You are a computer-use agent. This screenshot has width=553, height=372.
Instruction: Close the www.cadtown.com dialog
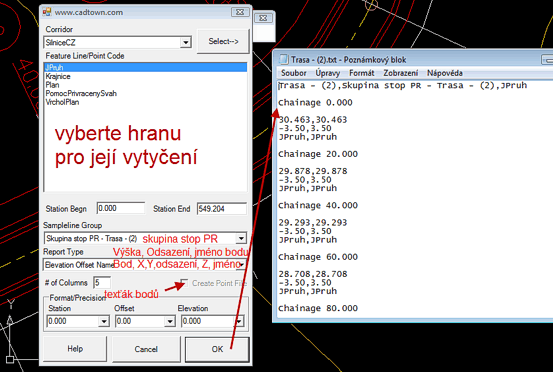240,12
